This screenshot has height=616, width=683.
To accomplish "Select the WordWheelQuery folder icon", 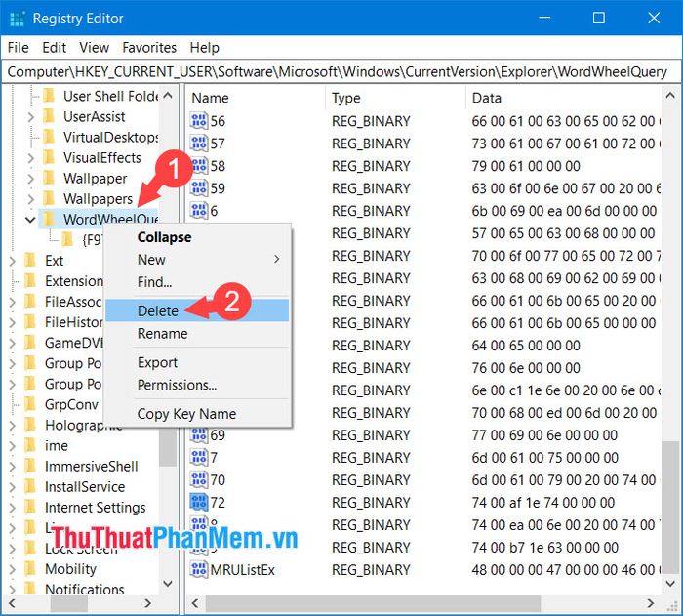I will coord(49,219).
